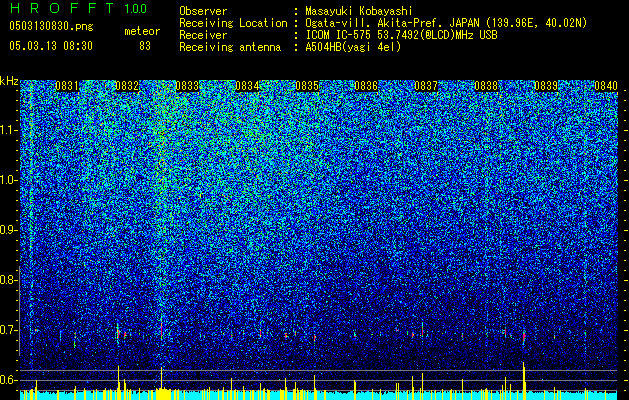Click the Receiving Location value line
This screenshot has width=629, height=400.
[446, 23]
